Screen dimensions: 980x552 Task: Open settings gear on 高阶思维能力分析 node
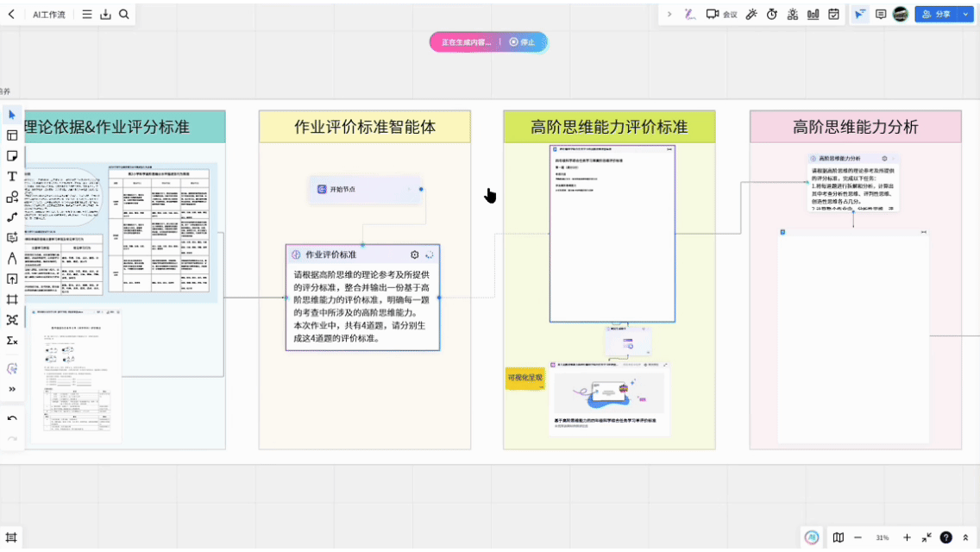pyautogui.click(x=884, y=159)
